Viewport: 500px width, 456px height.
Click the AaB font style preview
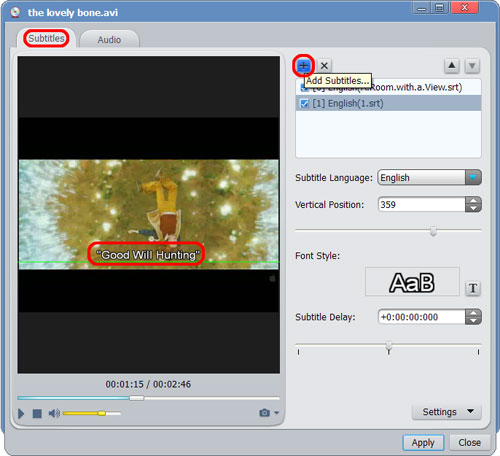click(x=412, y=282)
